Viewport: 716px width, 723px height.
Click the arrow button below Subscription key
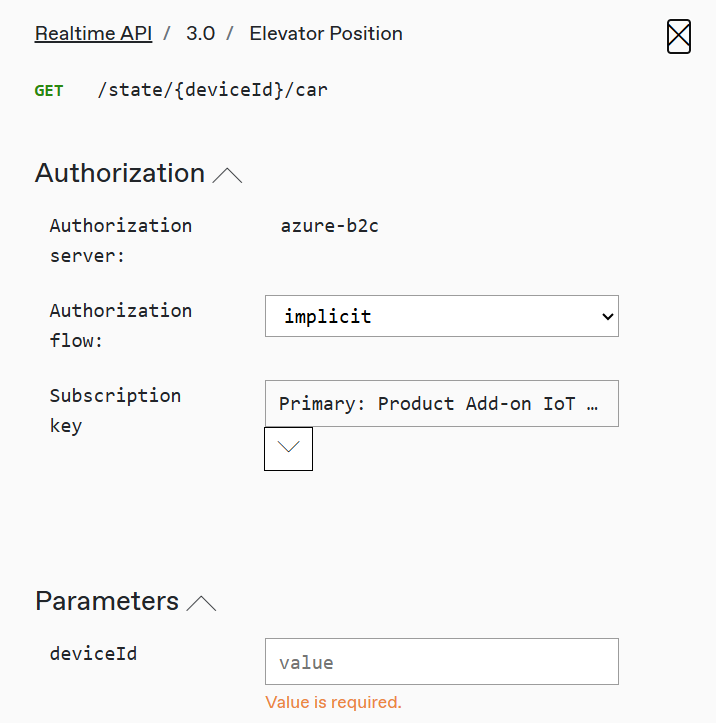tap(288, 449)
